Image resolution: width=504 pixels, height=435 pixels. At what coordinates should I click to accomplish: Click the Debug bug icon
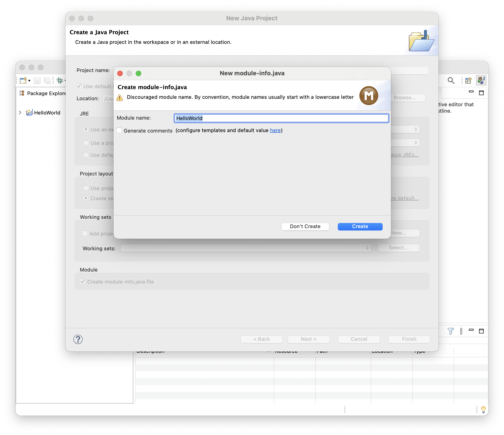click(60, 80)
